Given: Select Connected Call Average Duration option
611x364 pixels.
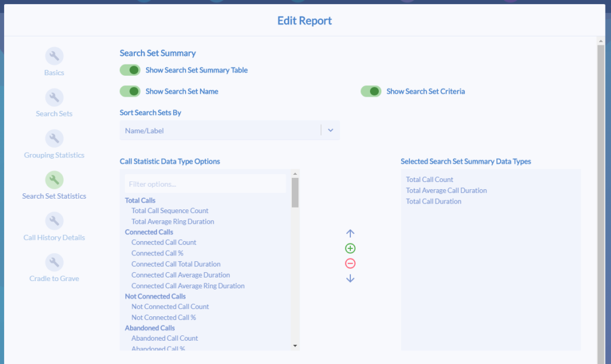Looking at the screenshot, I should coord(180,275).
